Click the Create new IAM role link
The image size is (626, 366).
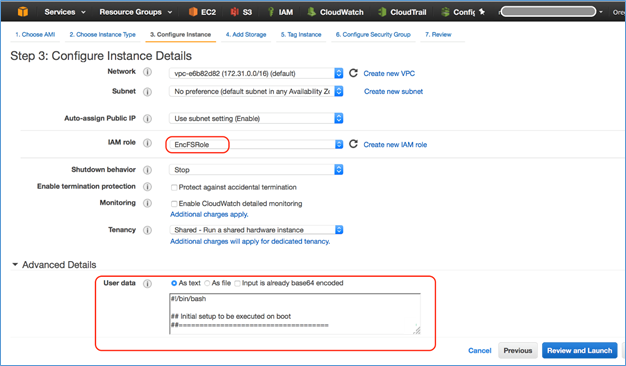(x=395, y=144)
